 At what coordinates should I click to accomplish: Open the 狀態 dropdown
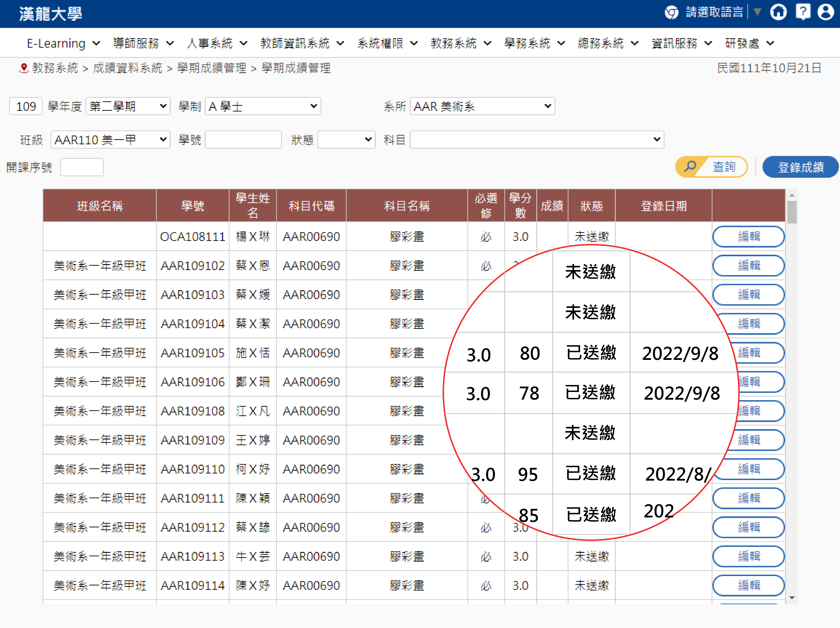(346, 140)
